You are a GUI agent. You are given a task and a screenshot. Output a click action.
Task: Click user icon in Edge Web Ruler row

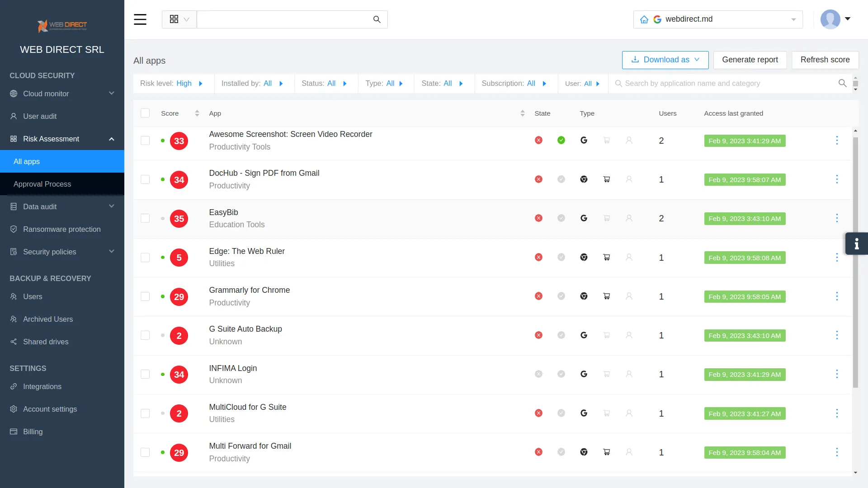pyautogui.click(x=629, y=258)
